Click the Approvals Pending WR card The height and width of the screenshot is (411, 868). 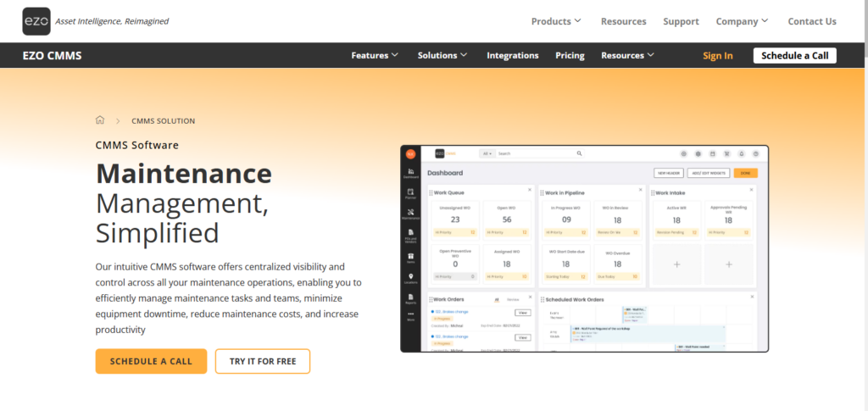coord(728,219)
